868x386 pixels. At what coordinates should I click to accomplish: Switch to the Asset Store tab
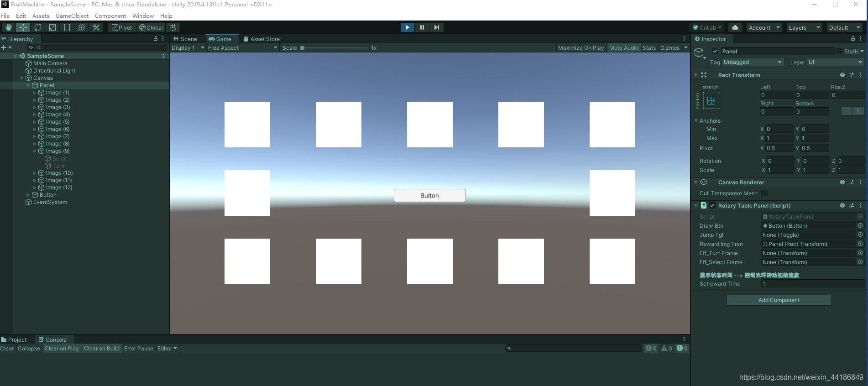[x=261, y=39]
